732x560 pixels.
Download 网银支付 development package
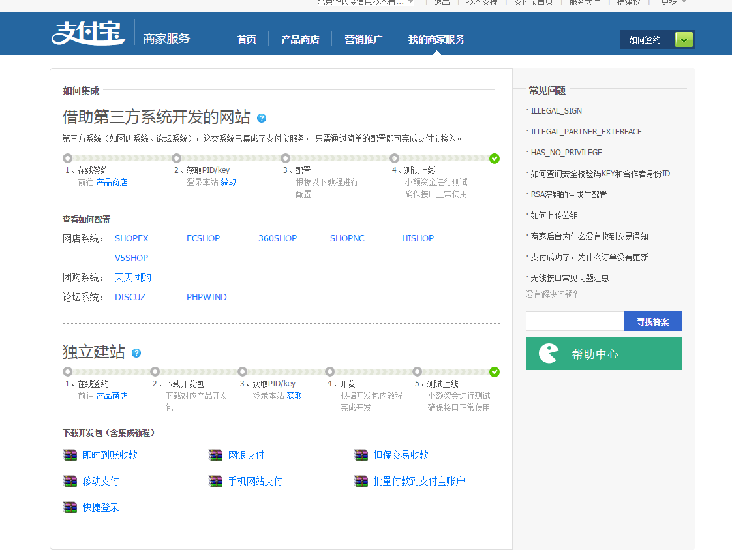[x=246, y=455]
